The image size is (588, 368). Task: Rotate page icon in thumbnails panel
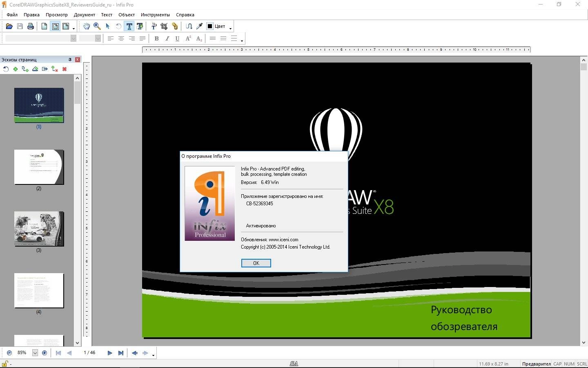click(6, 69)
